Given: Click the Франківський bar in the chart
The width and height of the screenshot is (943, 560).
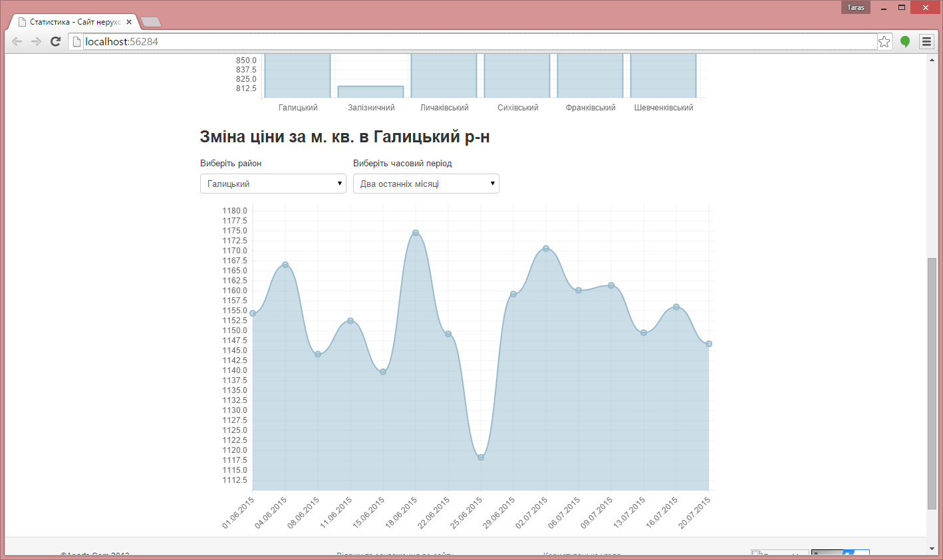Looking at the screenshot, I should (x=591, y=75).
